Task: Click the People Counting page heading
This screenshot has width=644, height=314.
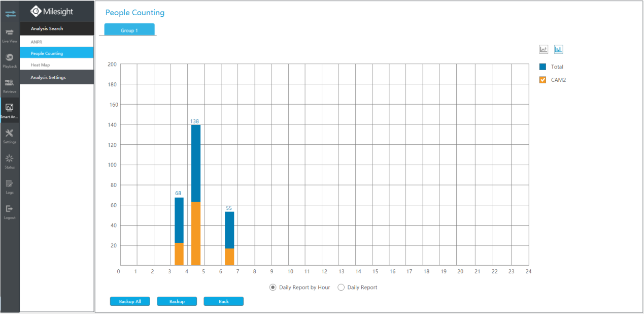Action: (135, 13)
